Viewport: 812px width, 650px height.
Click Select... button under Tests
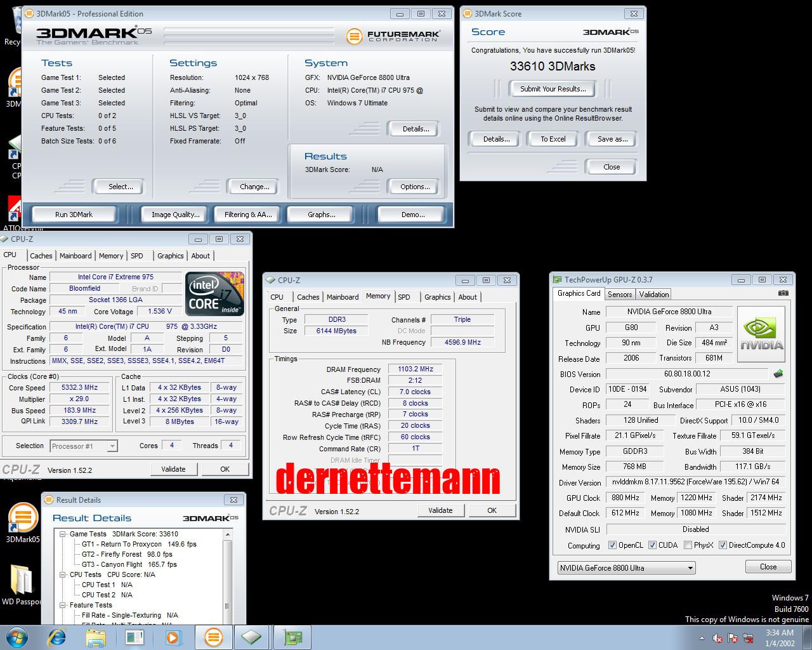pyautogui.click(x=120, y=187)
